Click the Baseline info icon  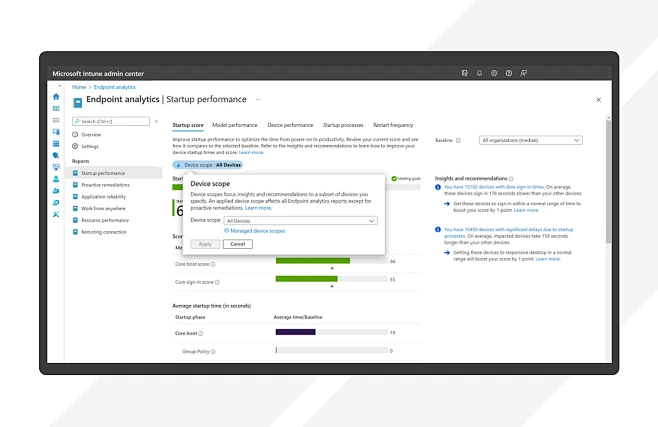coord(458,141)
